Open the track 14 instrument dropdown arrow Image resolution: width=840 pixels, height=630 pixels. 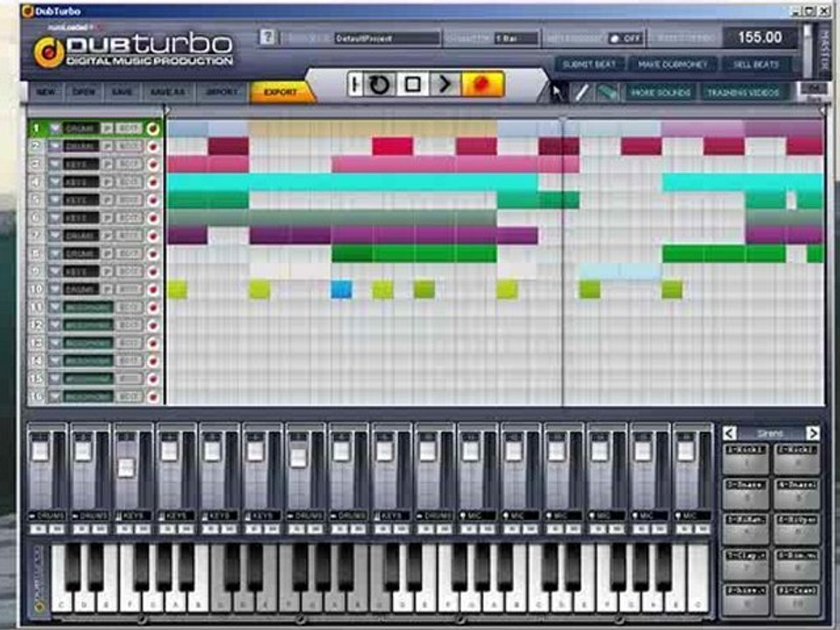(54, 361)
